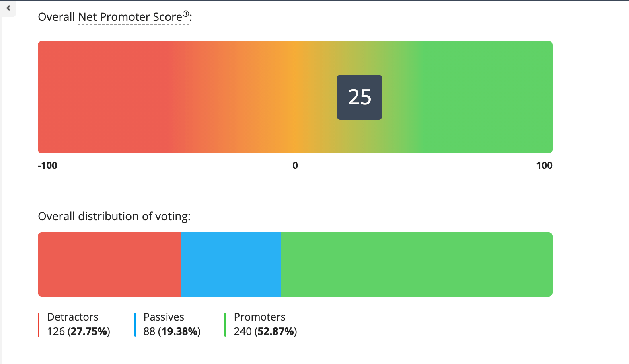Select the Detractors legend label
The image size is (629, 364).
73,317
